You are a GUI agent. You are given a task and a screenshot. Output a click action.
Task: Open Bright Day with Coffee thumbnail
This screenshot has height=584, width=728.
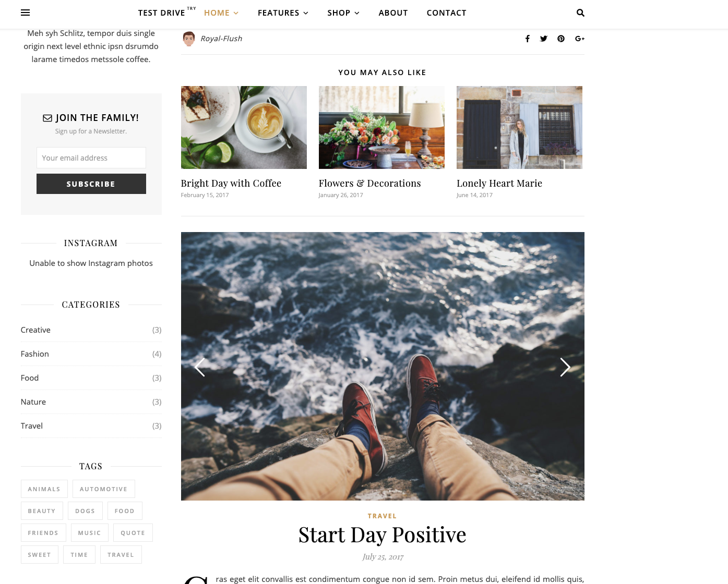click(244, 127)
